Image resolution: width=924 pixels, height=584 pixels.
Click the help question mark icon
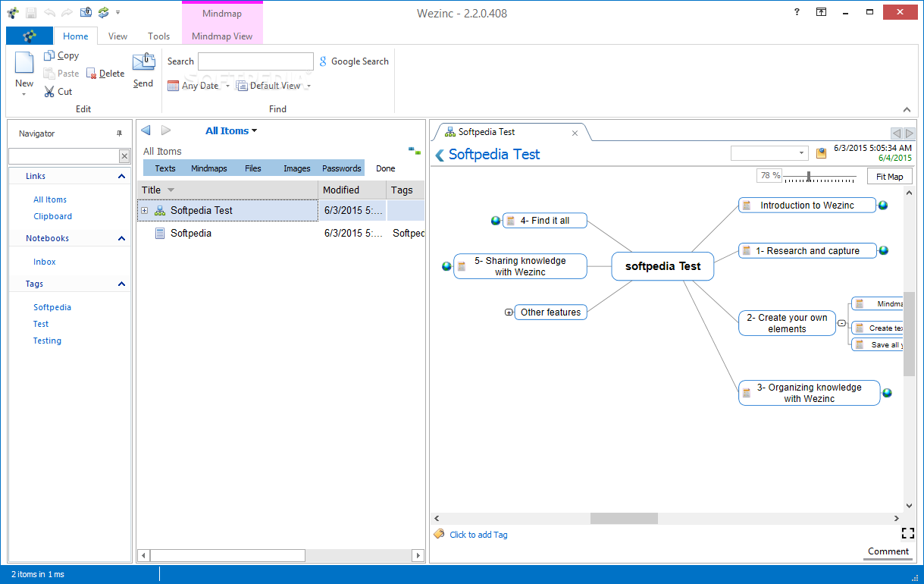pos(797,13)
